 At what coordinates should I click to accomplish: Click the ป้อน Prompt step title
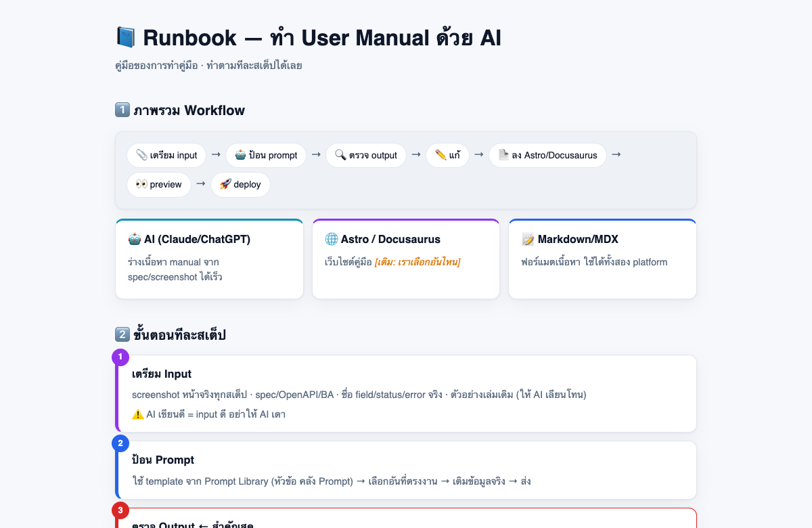click(163, 460)
